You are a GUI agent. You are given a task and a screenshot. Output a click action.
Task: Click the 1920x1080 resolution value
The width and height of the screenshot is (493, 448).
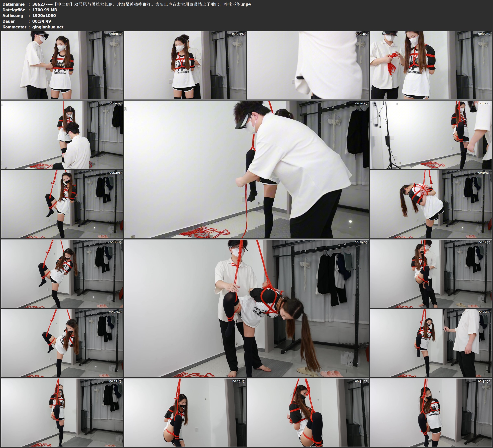(x=44, y=15)
